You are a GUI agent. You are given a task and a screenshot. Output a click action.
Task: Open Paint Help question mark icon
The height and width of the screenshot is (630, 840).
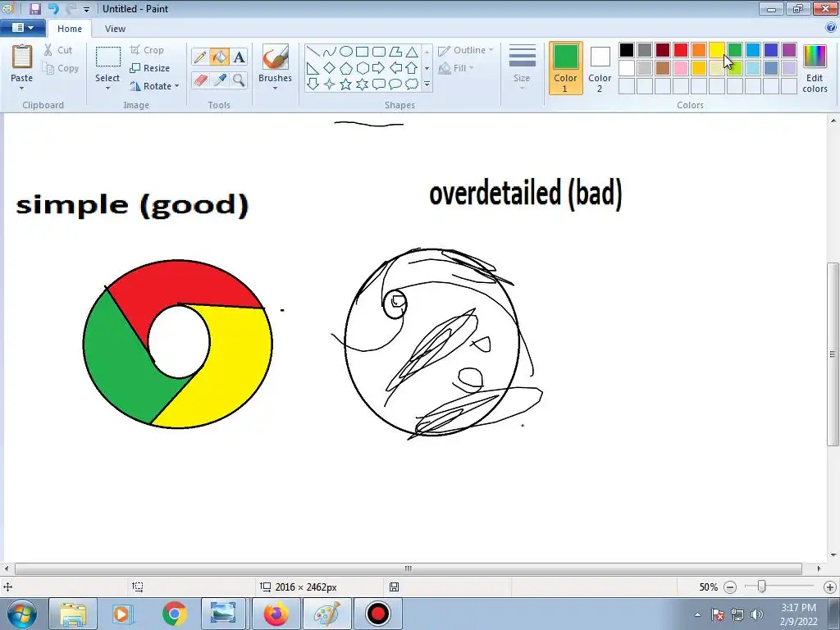click(832, 28)
